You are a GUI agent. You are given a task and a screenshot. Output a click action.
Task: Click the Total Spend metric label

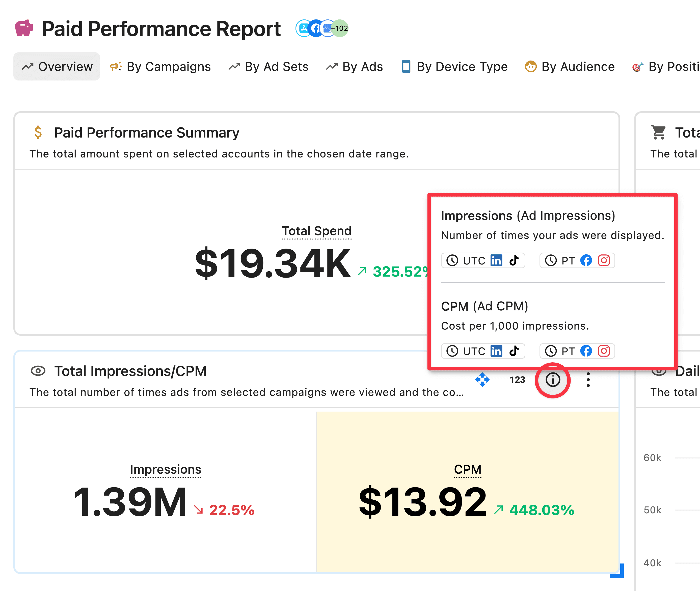pyautogui.click(x=316, y=231)
